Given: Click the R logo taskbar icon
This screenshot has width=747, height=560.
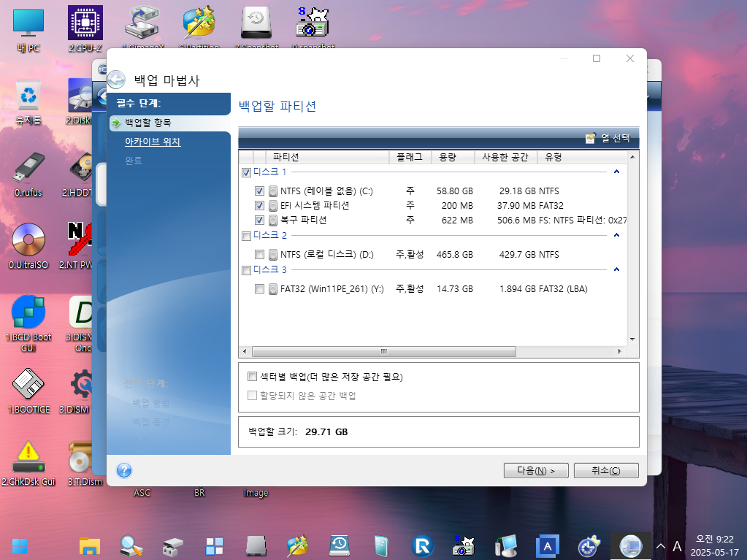Looking at the screenshot, I should [422, 546].
